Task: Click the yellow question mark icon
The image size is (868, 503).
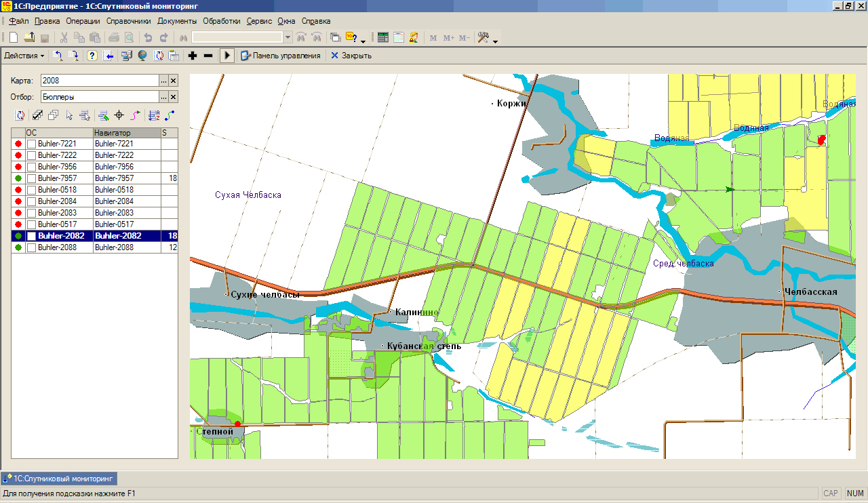Action: point(92,56)
